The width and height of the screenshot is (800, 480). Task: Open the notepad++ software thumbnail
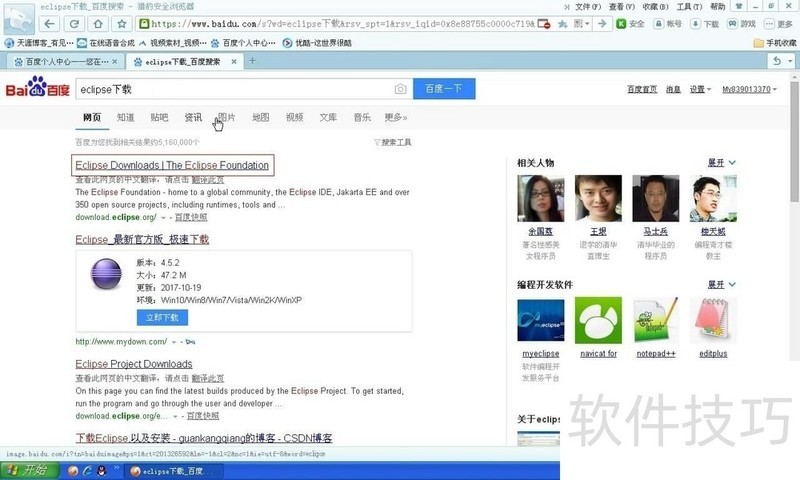[656, 320]
